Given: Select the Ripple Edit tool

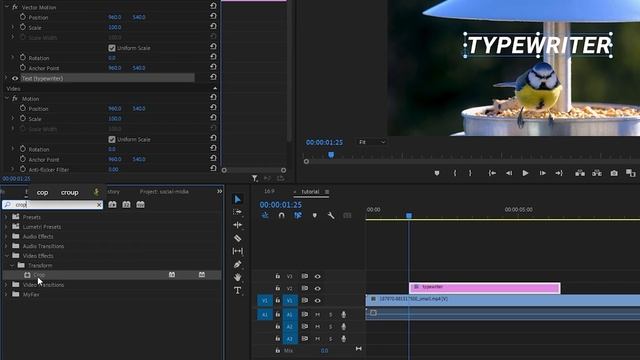Looking at the screenshot, I should pyautogui.click(x=238, y=225).
